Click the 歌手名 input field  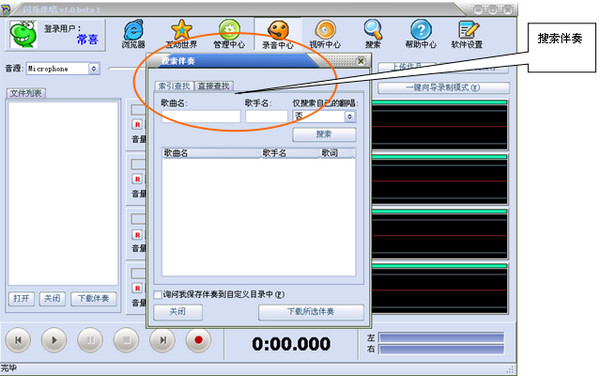tap(266, 116)
